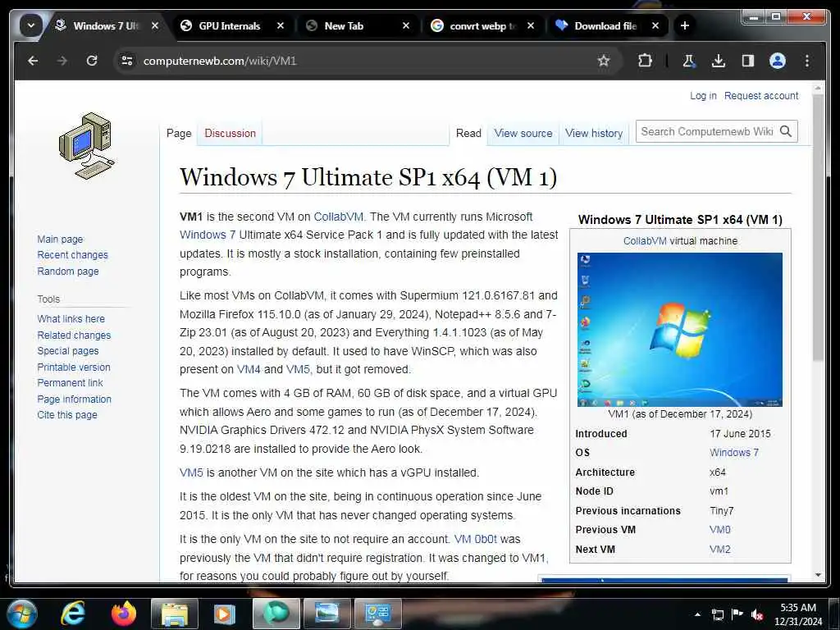Select the Read view tab
This screenshot has width=840, height=630.
pos(468,133)
